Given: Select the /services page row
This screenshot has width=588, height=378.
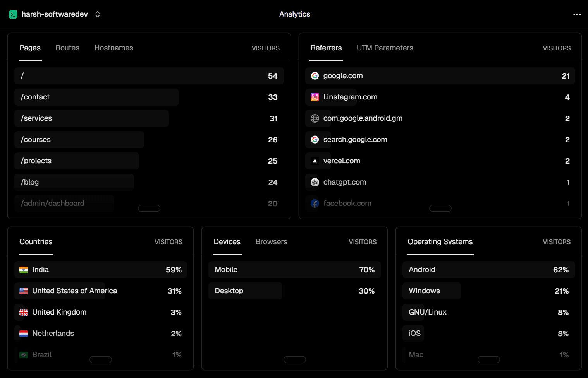Looking at the screenshot, I should (x=149, y=118).
